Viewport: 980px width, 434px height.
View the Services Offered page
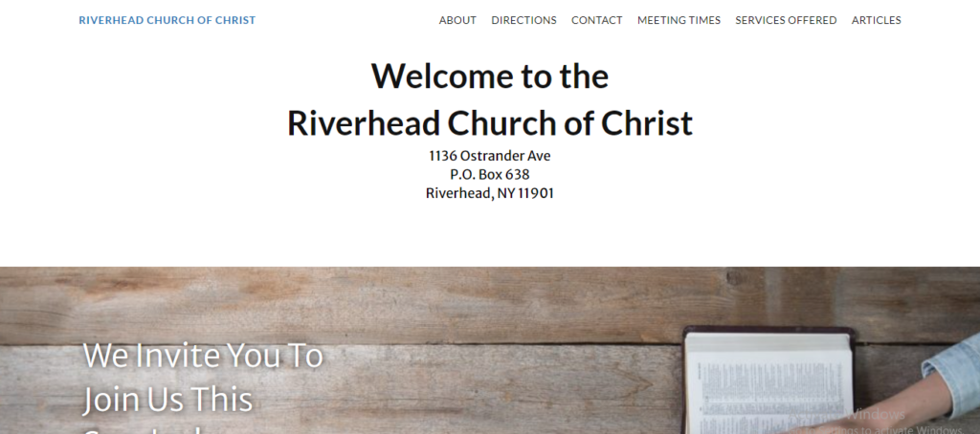786,20
